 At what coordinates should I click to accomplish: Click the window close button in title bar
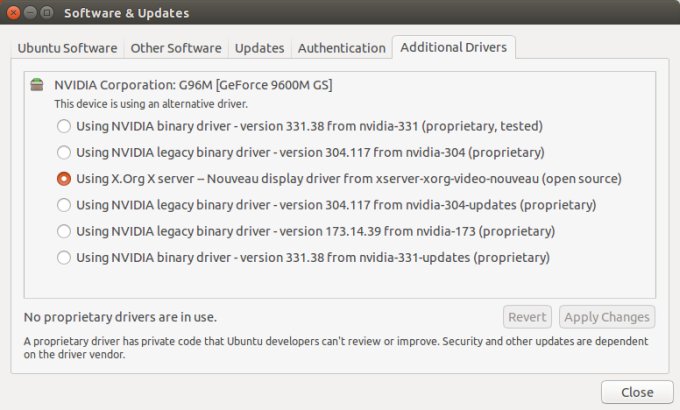13,13
